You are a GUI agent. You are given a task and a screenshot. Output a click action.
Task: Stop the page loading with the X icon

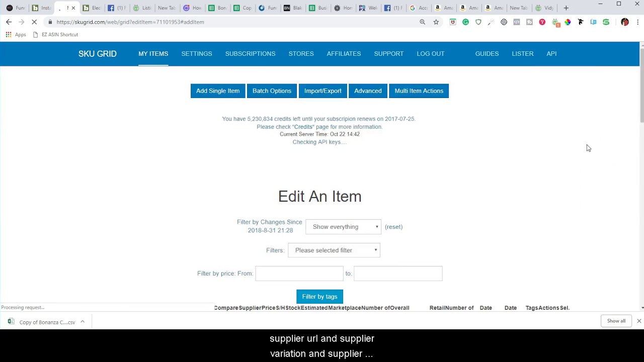point(34,22)
